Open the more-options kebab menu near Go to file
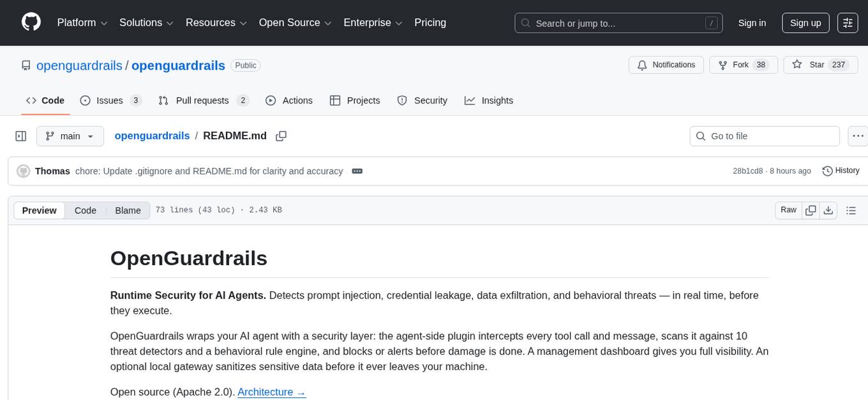 (x=858, y=135)
